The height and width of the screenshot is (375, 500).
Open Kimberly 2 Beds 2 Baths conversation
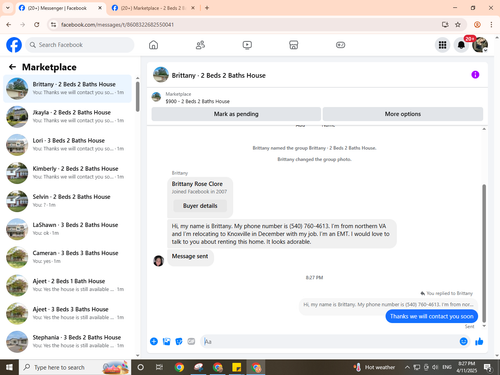point(67,173)
